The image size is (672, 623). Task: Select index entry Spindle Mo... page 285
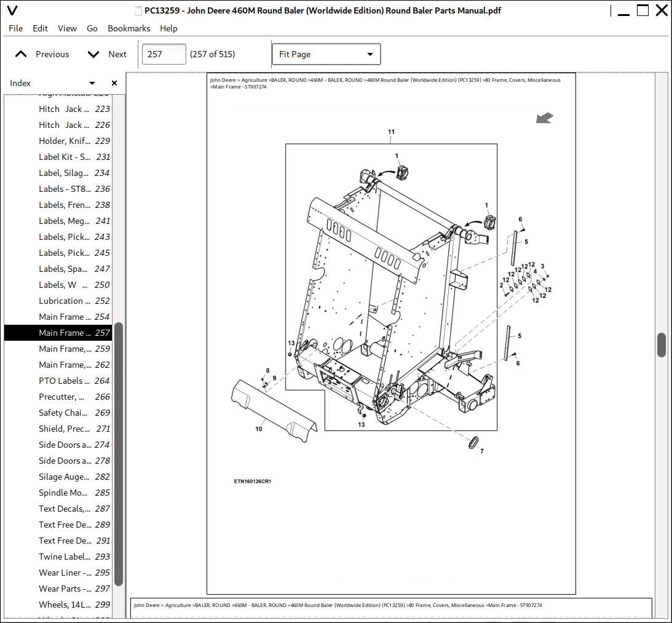coord(58,493)
